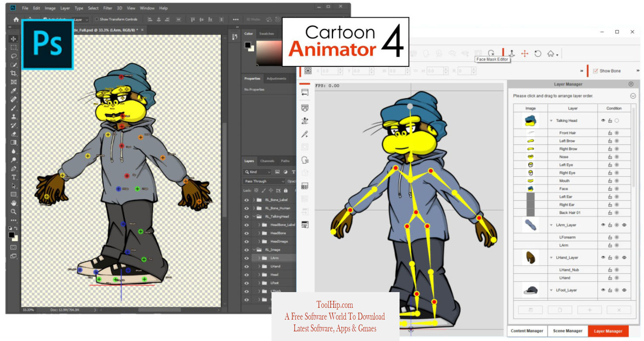Viewport: 644px width, 341px height.
Task: Open the three-dots more options in Photoshop
Action: point(236,20)
